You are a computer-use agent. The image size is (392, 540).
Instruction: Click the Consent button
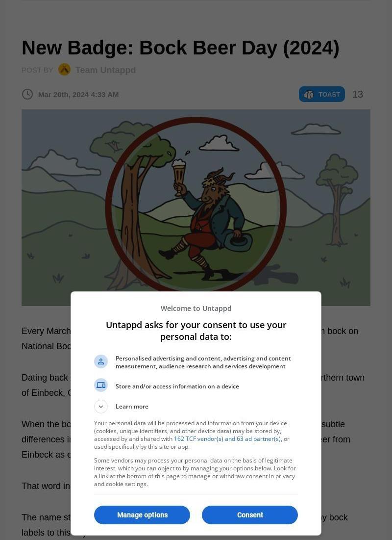[249, 515]
